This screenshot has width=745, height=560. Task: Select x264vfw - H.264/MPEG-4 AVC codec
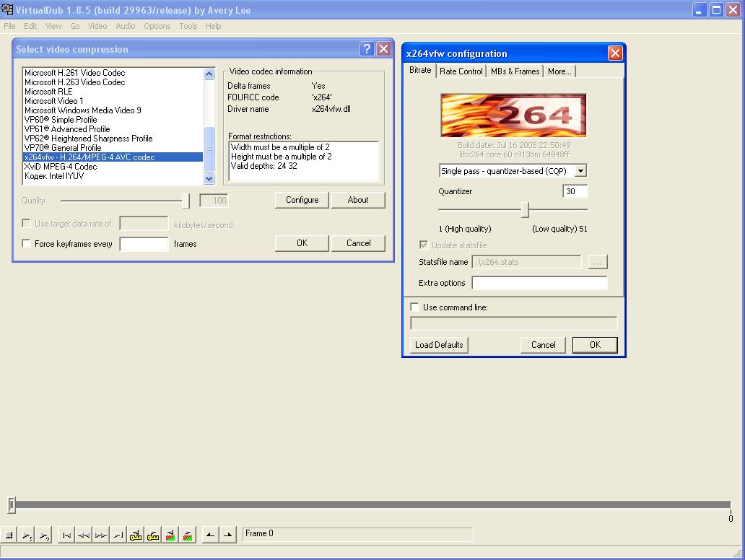pyautogui.click(x=113, y=157)
